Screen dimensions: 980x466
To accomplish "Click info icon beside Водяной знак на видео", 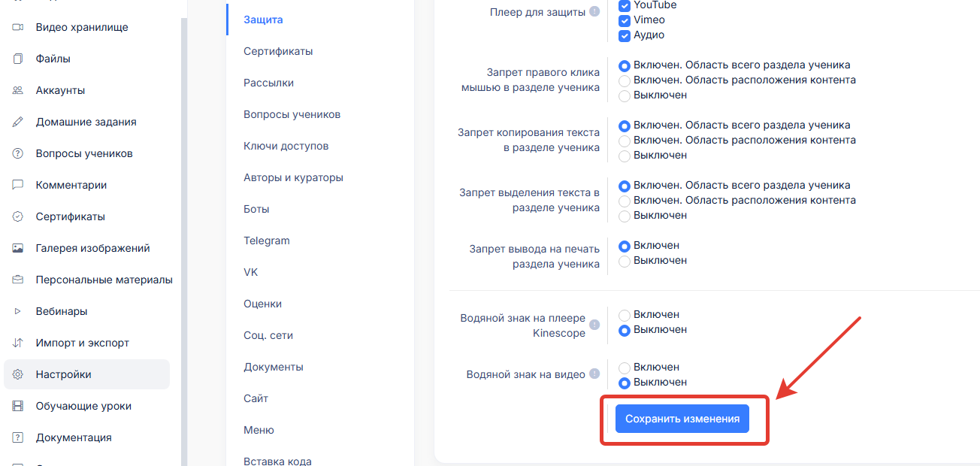I will (594, 374).
